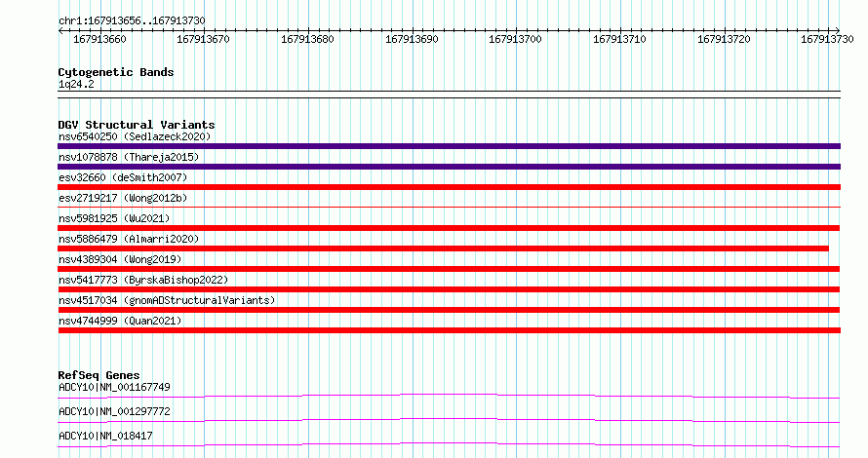Click ruler tick label 167913700
The image size is (868, 458).
(515, 39)
